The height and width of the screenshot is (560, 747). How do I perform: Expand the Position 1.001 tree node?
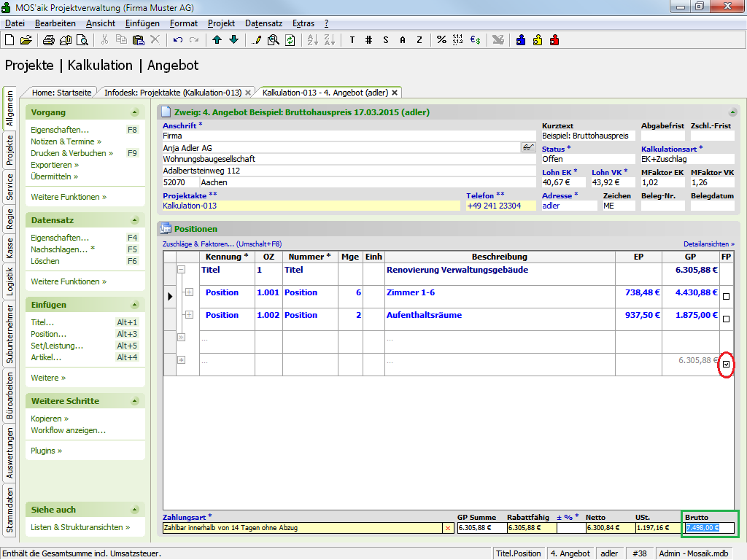coord(188,292)
